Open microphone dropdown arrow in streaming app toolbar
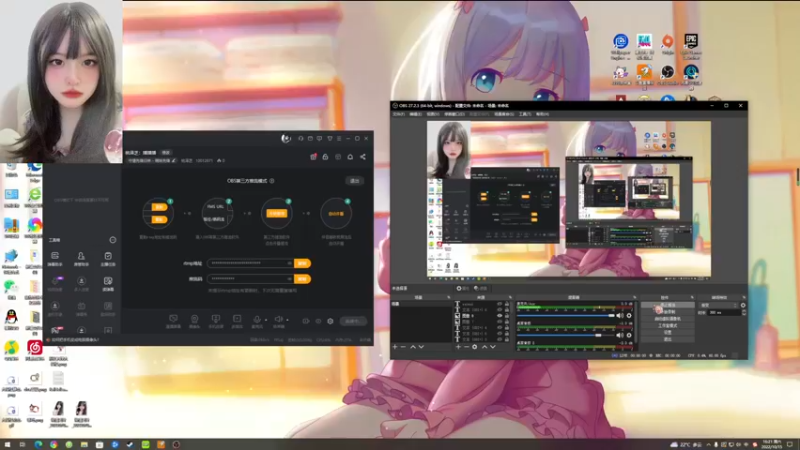The width and height of the screenshot is (800, 450). (266, 320)
